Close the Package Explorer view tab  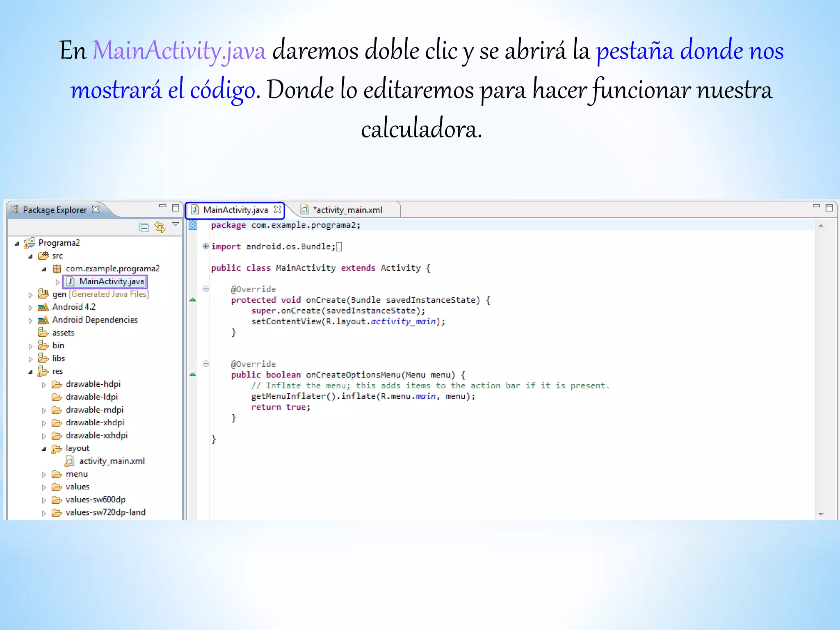[x=96, y=209]
